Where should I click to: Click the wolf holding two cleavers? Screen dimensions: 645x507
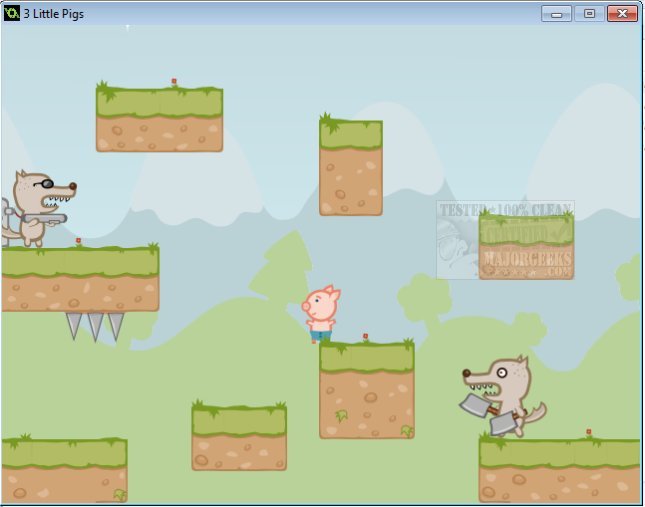[x=503, y=396]
